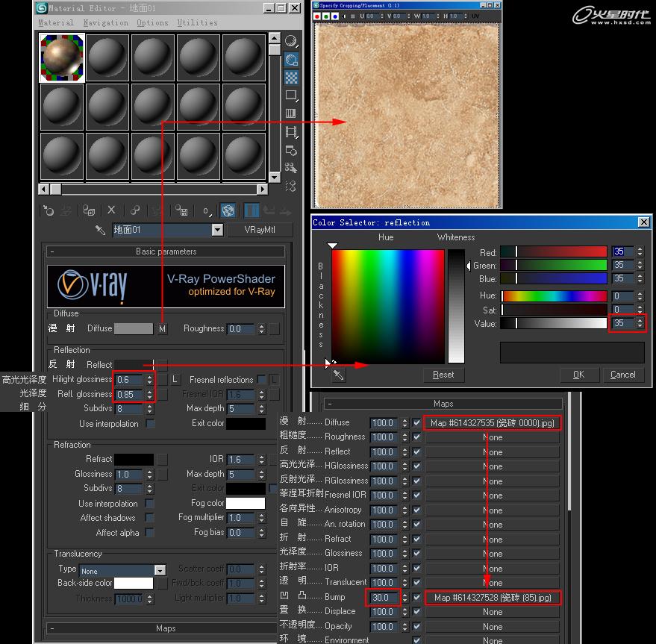
Task: Open the Utilities menu
Action: [197, 22]
